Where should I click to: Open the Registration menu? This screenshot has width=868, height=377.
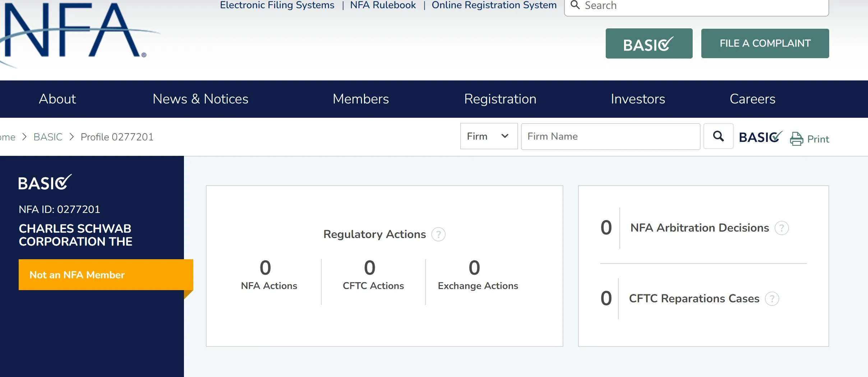pos(500,99)
